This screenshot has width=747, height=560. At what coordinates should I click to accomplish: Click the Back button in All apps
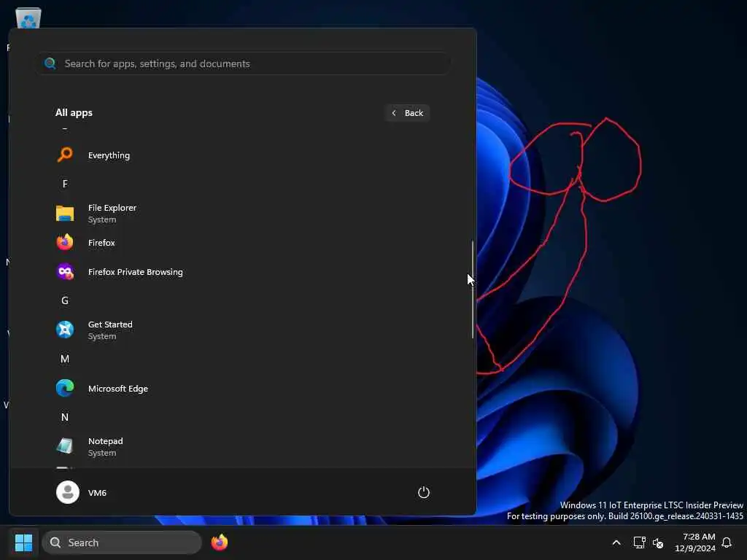pyautogui.click(x=407, y=113)
